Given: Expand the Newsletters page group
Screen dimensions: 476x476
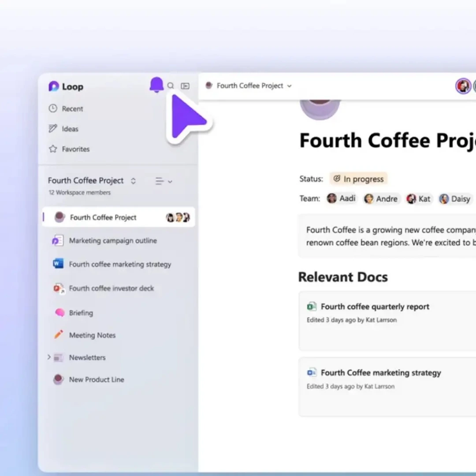Looking at the screenshot, I should point(49,357).
